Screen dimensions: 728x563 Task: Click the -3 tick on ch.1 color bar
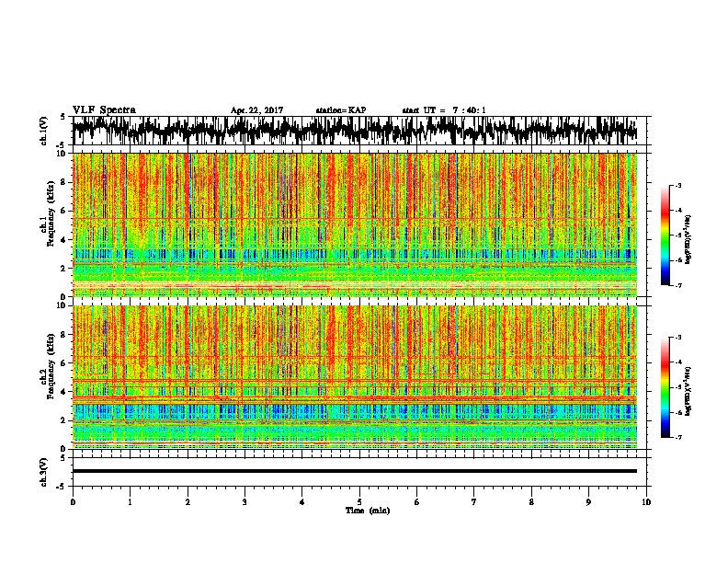(x=678, y=186)
